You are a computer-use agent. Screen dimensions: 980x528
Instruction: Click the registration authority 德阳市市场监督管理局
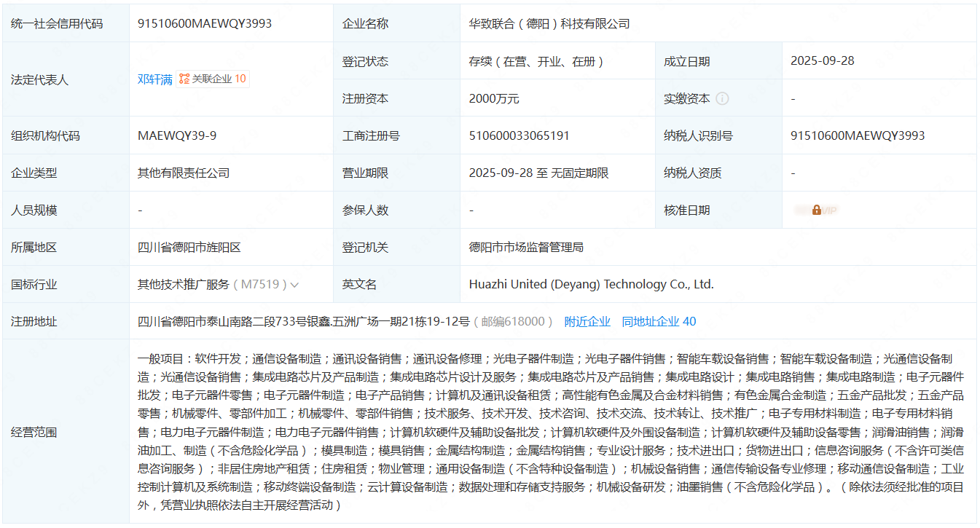coord(526,247)
